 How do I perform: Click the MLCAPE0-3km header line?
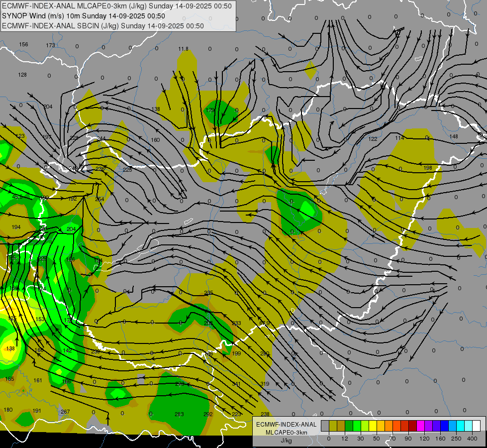(x=117, y=6)
